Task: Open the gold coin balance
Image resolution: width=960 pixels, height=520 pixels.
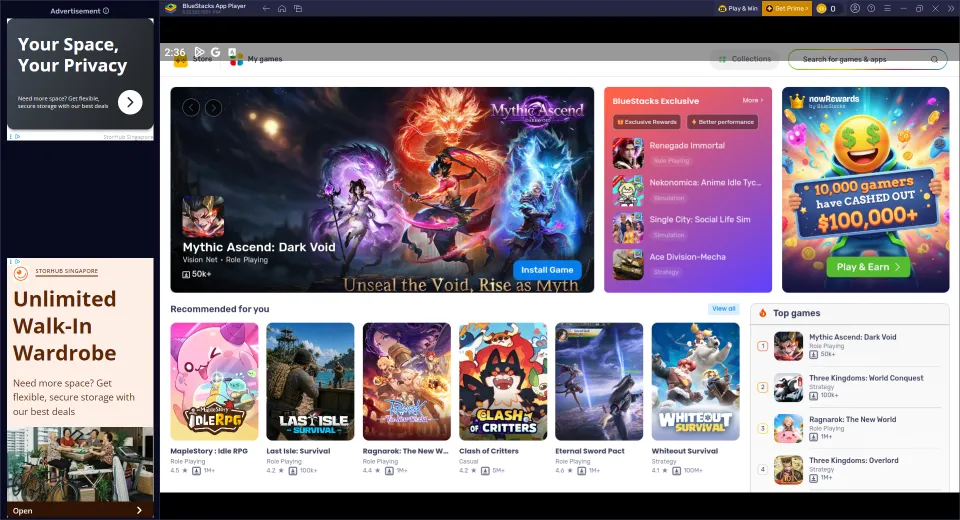Action: click(x=827, y=9)
